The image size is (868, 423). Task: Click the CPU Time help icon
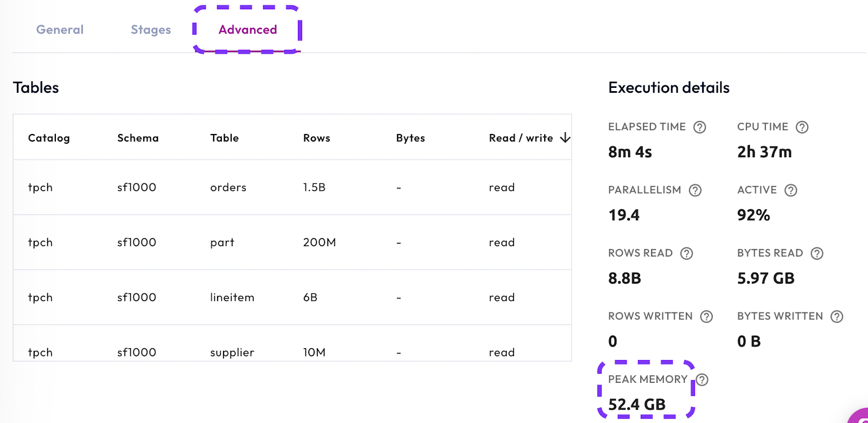[802, 127]
